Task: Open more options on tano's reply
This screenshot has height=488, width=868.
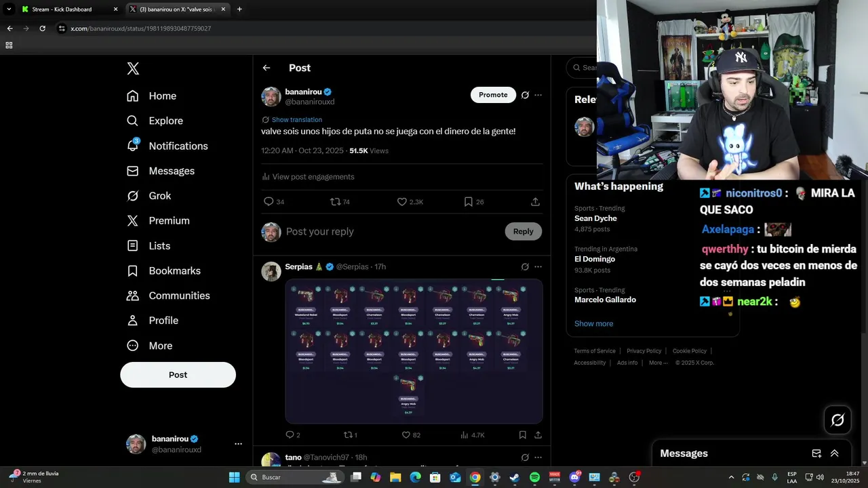Action: pyautogui.click(x=538, y=457)
